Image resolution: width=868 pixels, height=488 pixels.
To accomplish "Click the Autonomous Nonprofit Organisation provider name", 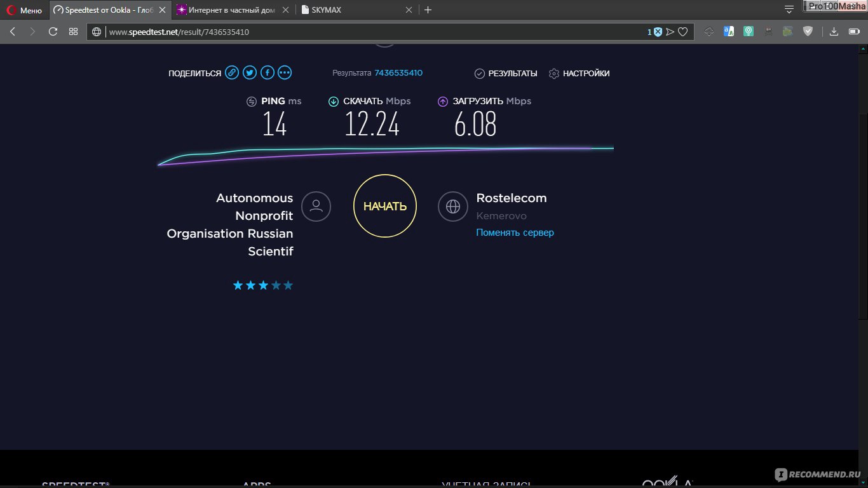I will coord(230,225).
